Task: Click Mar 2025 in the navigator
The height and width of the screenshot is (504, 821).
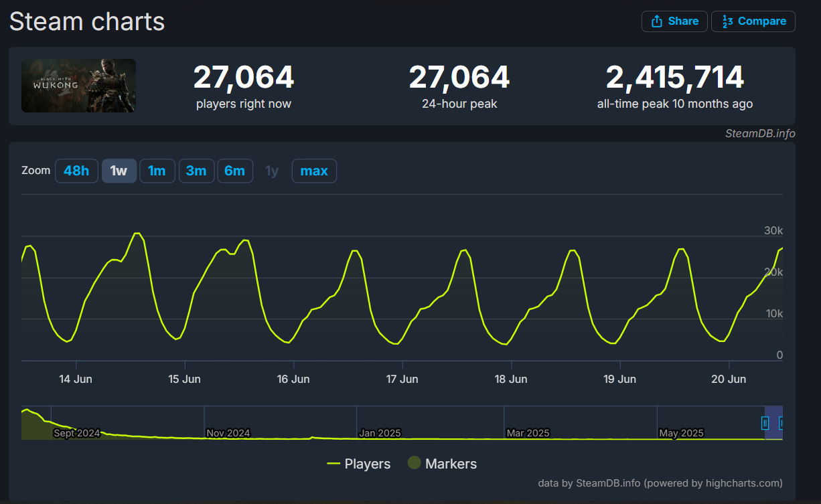Action: pyautogui.click(x=528, y=433)
